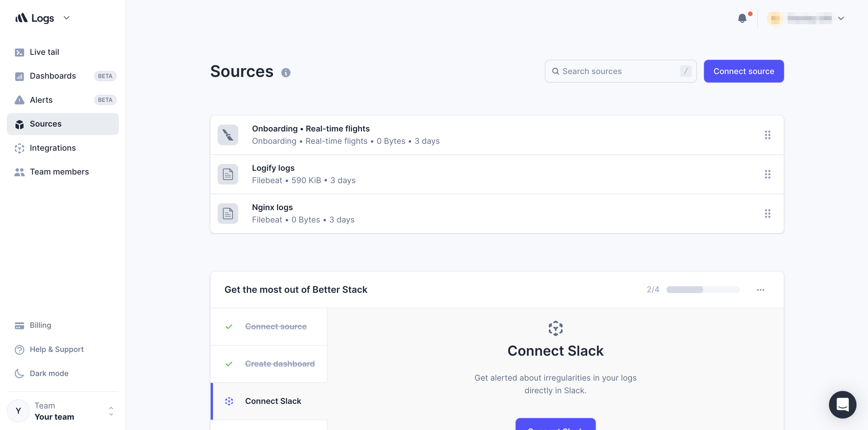The image size is (868, 430).
Task: Open Live tail in the sidebar
Action: point(63,52)
